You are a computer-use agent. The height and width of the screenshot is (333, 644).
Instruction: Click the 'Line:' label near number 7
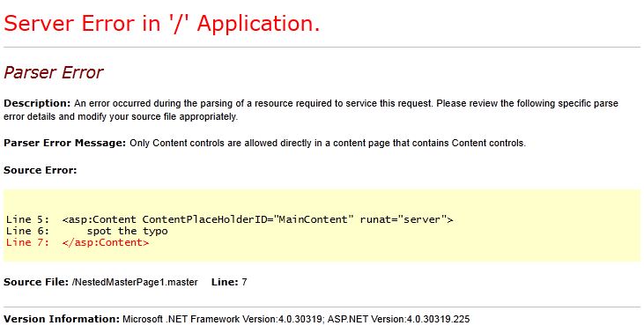pyautogui.click(x=225, y=282)
